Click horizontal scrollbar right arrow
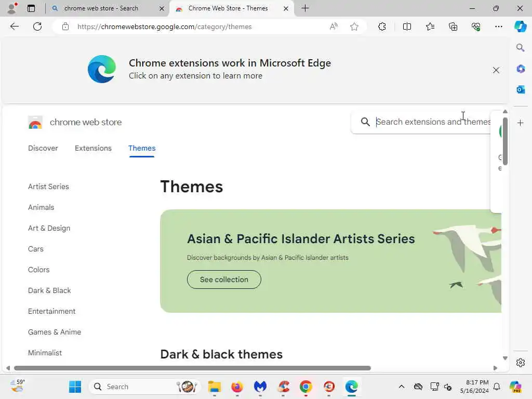This screenshot has width=532, height=399. pyautogui.click(x=495, y=368)
